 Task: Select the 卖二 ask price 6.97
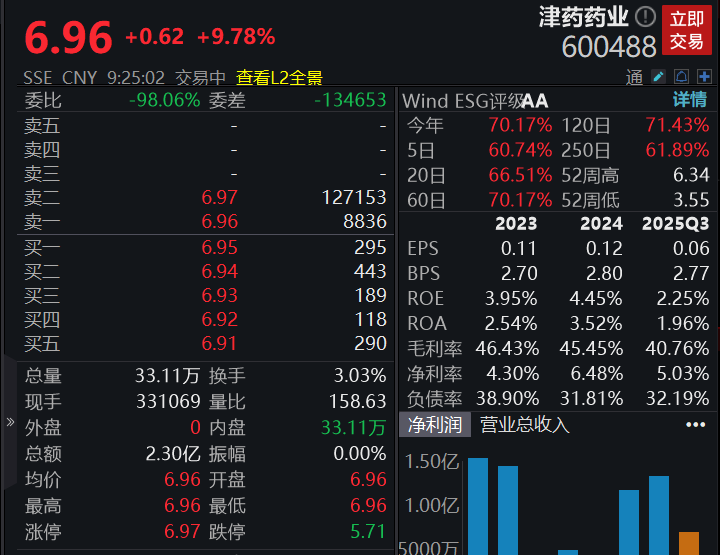click(219, 197)
